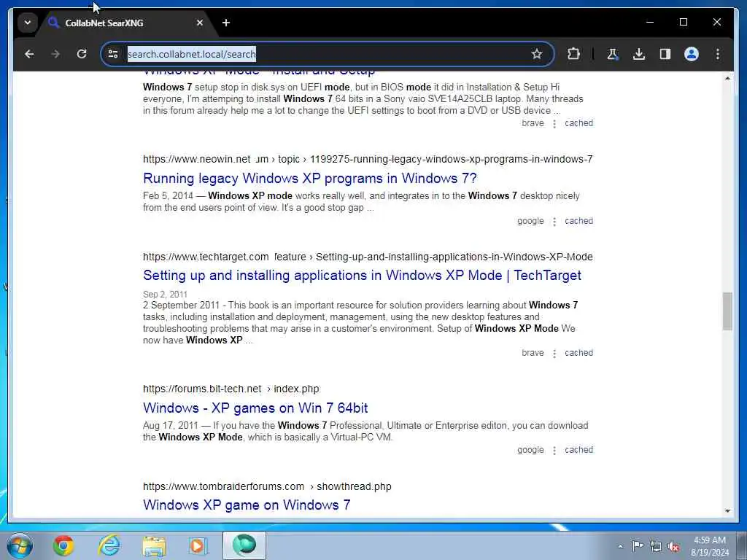
Task: Open muted volume tray icon
Action: tap(673, 547)
